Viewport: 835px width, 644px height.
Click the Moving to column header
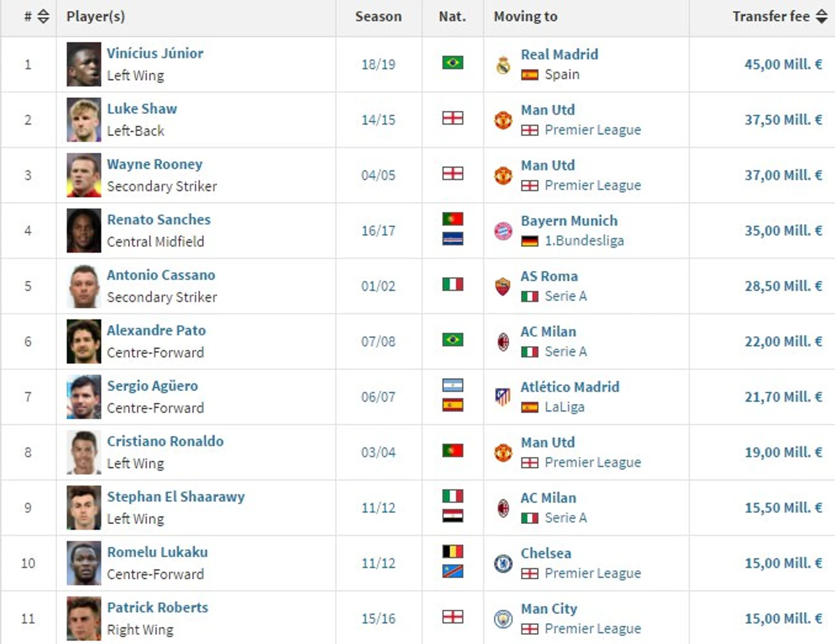pos(526,17)
